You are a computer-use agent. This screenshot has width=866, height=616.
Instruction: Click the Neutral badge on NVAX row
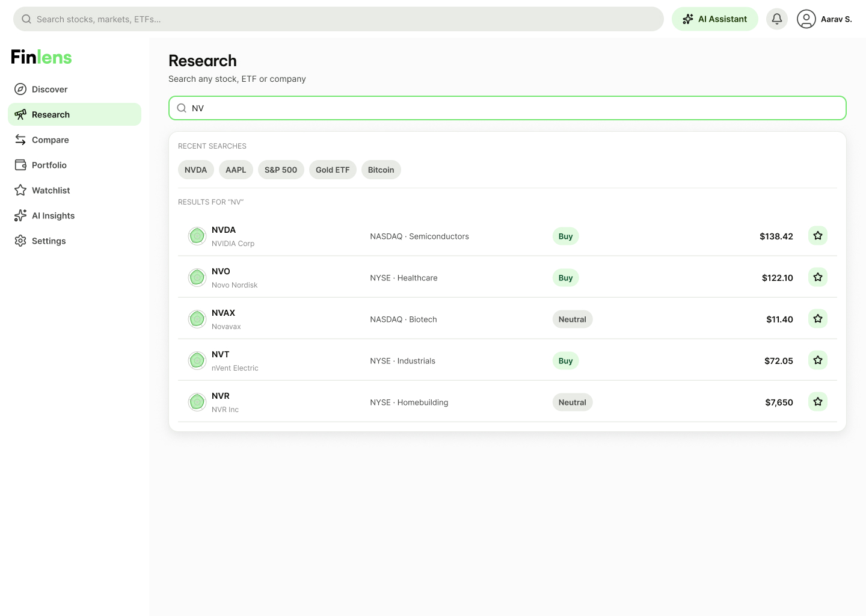point(573,319)
